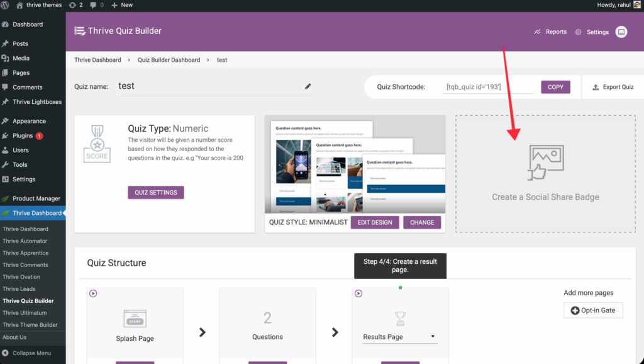Open the comments bubble in admin bar
This screenshot has width=644, height=364.
pos(96,5)
